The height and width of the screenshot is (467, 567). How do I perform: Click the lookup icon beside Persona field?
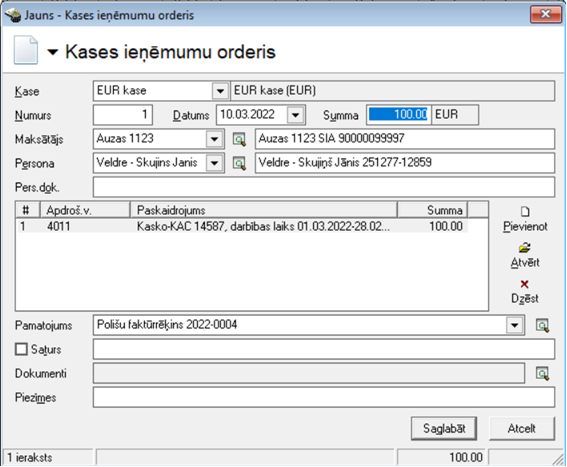[x=239, y=164]
